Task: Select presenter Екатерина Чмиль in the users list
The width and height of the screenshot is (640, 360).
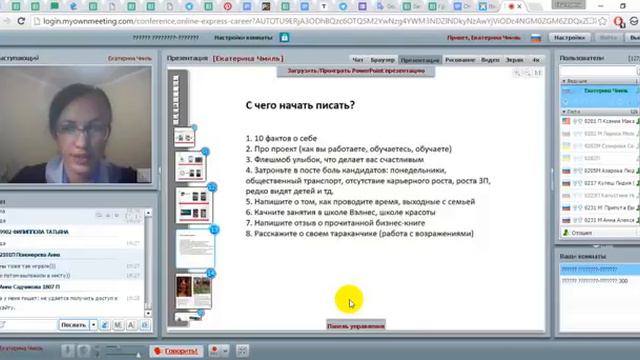Action: [600, 96]
